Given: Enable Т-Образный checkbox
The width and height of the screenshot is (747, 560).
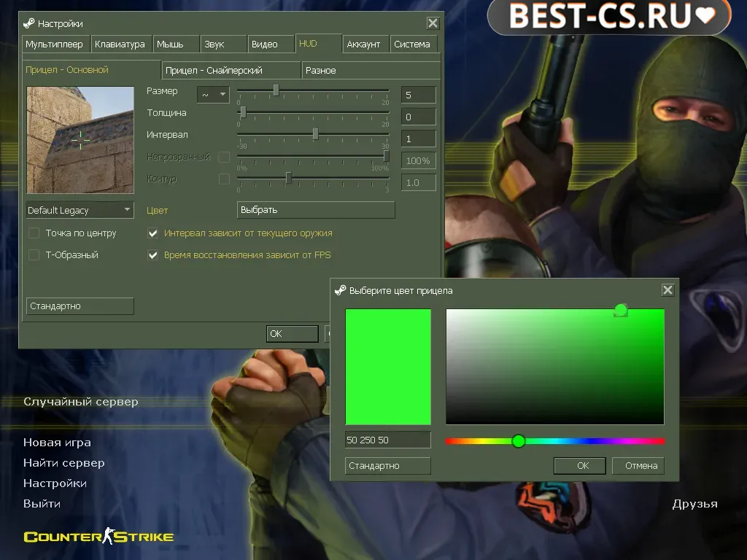Looking at the screenshot, I should point(34,254).
